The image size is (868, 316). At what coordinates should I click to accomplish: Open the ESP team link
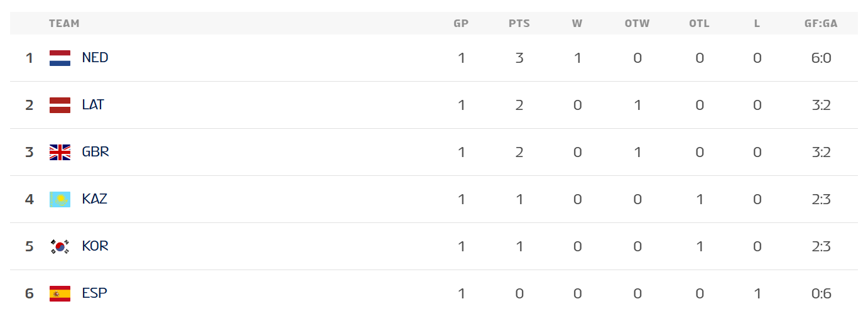coord(94,293)
